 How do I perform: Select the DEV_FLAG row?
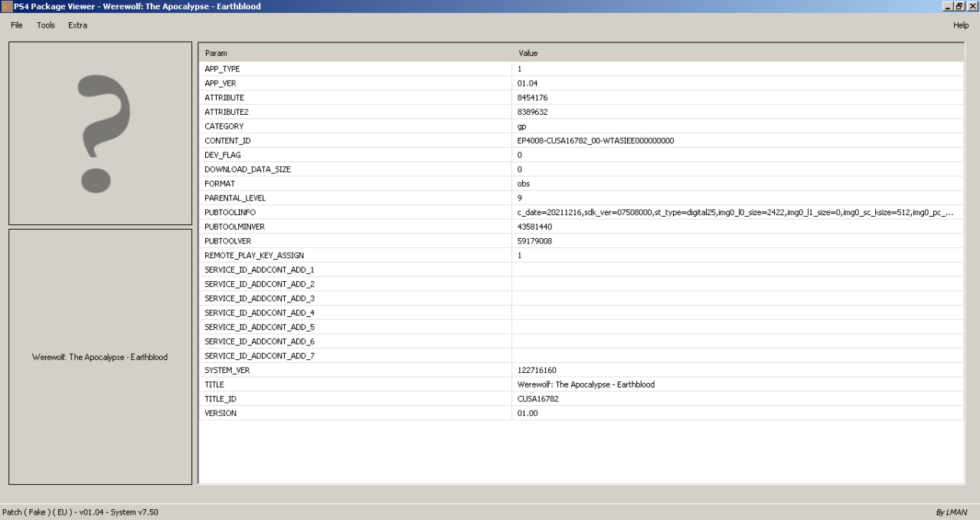(581, 155)
